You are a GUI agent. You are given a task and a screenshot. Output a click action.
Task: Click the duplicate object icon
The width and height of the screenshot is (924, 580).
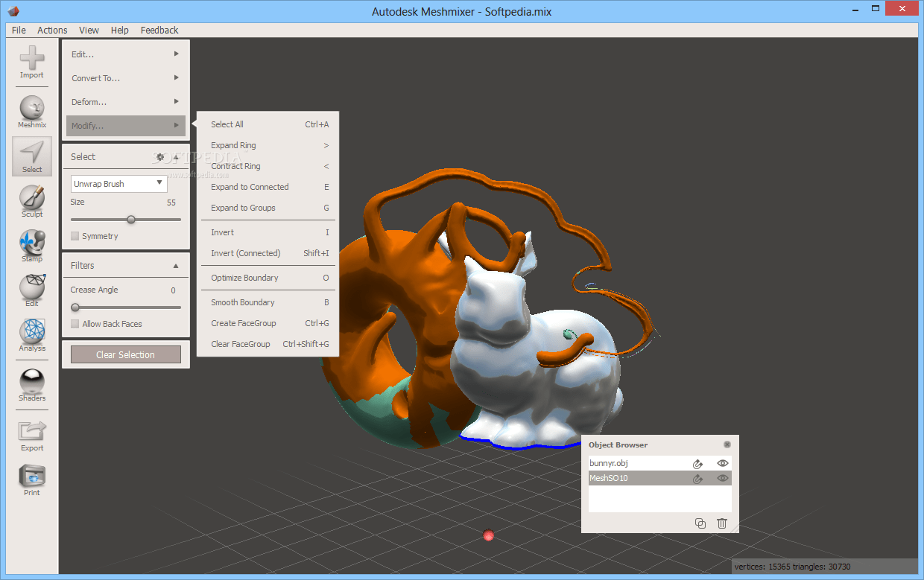click(x=700, y=523)
